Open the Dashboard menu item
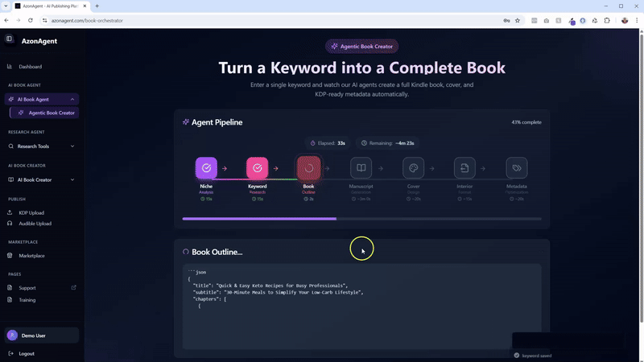Screen dimensions: 644x362 click(30, 67)
